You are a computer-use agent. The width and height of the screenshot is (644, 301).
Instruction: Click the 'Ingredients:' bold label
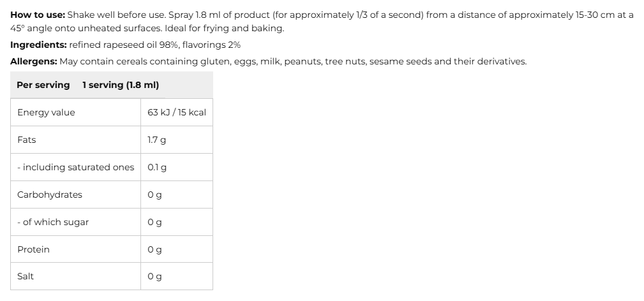pyautogui.click(x=38, y=45)
